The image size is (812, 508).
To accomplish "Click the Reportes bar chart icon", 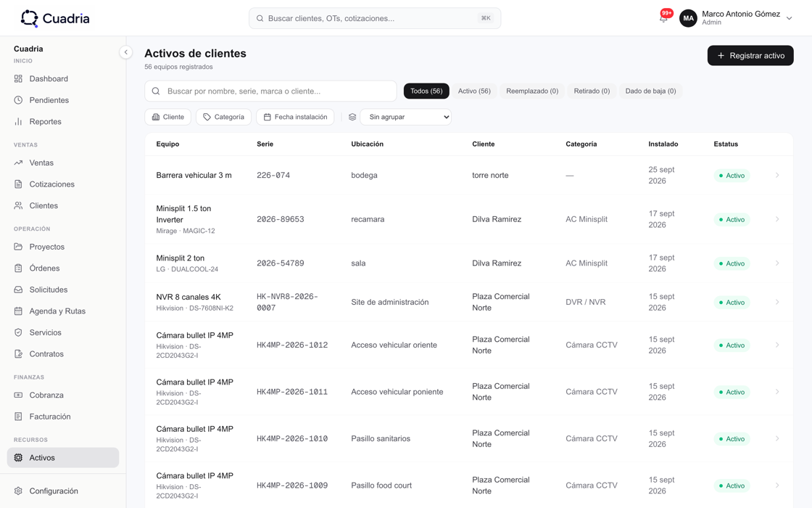I will click(x=18, y=121).
